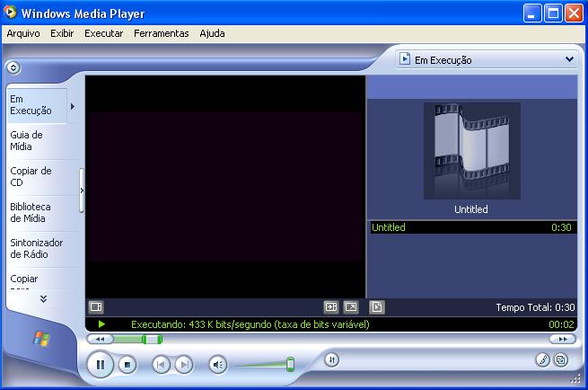The height and width of the screenshot is (390, 588).
Task: Open the Exibir menu
Action: [62, 33]
